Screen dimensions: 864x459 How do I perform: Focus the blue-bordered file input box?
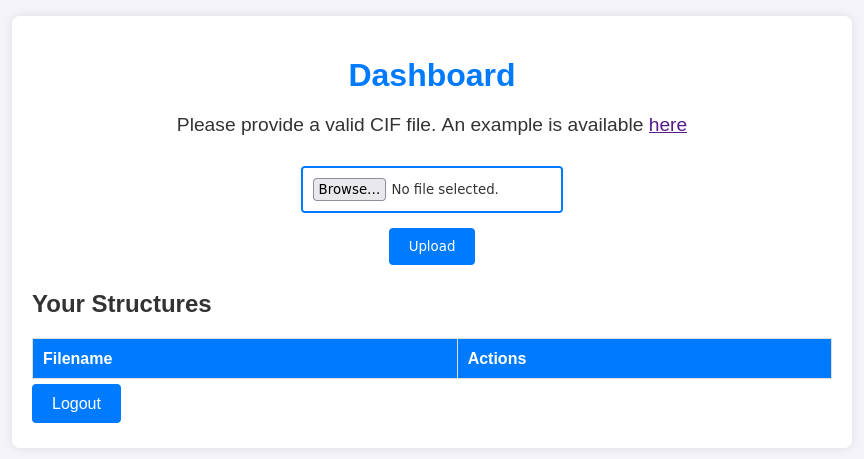530,189
